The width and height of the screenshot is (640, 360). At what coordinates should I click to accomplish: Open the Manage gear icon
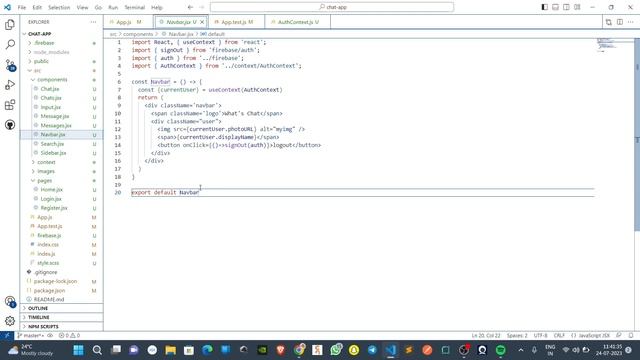(x=10, y=321)
